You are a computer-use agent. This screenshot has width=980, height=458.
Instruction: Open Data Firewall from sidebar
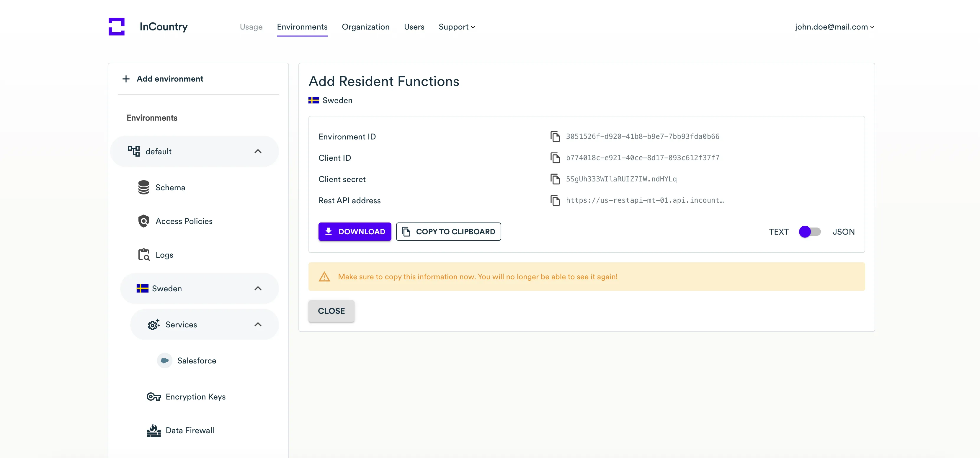tap(190, 430)
